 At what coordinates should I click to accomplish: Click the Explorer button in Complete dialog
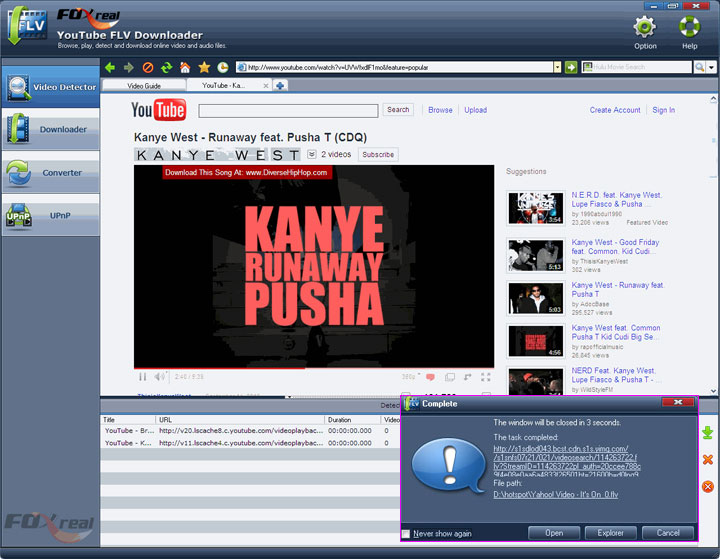610,533
